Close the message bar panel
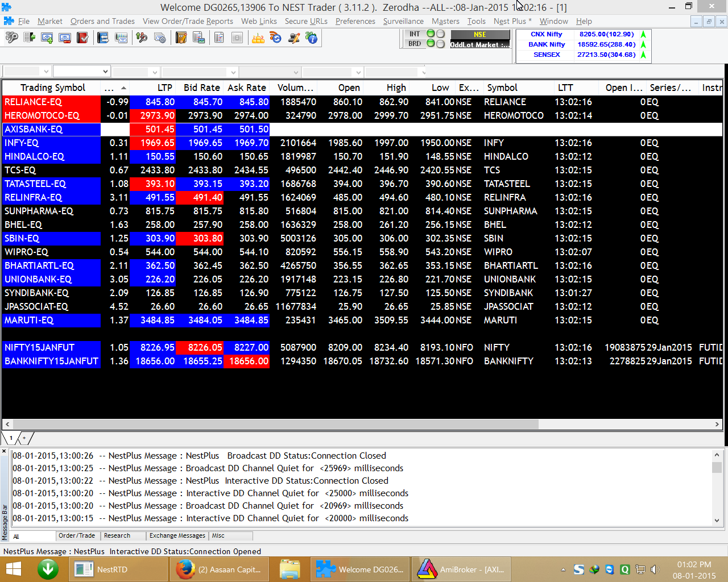Image resolution: width=728 pixels, height=582 pixels. tap(4, 452)
